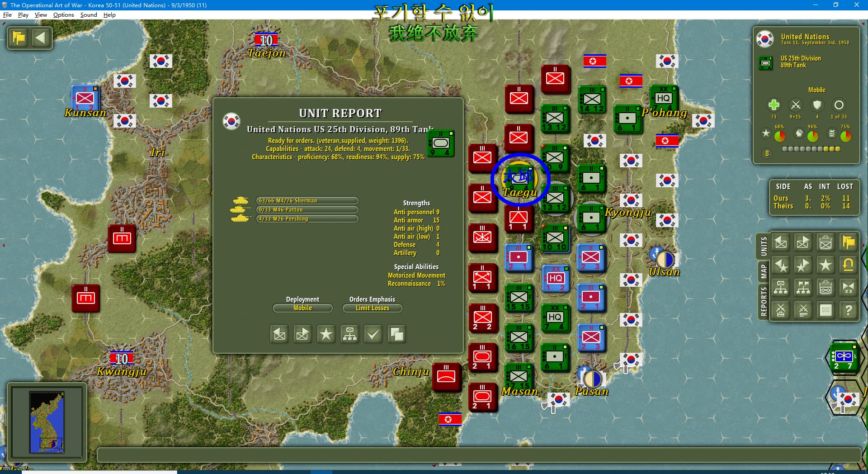The image size is (868, 474).
Task: Confirm with the checkmark button in Unit Report
Action: 373,334
